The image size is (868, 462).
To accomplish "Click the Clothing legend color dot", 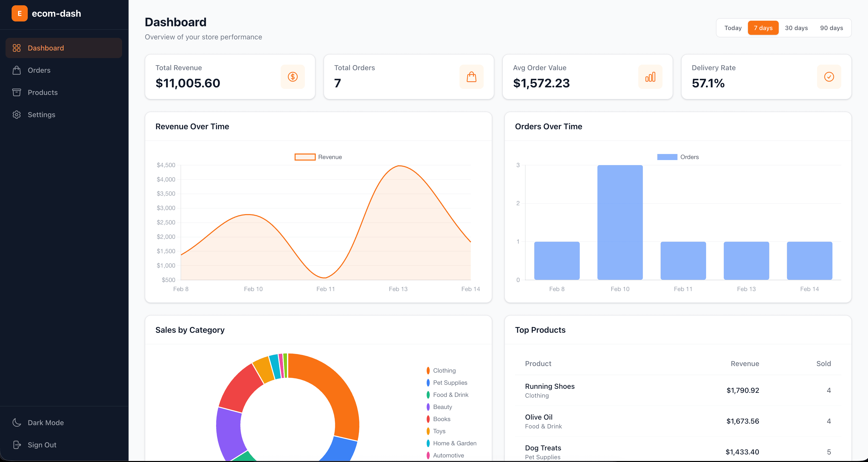I will point(428,370).
